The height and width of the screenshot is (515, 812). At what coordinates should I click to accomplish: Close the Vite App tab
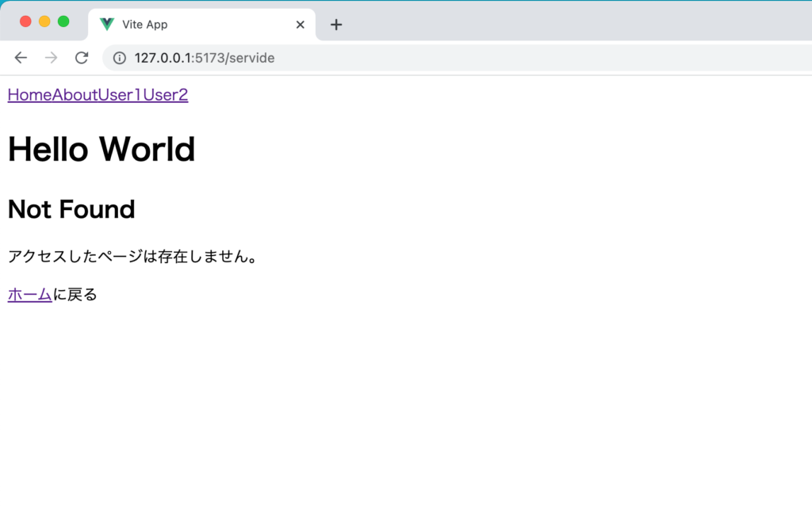[300, 25]
